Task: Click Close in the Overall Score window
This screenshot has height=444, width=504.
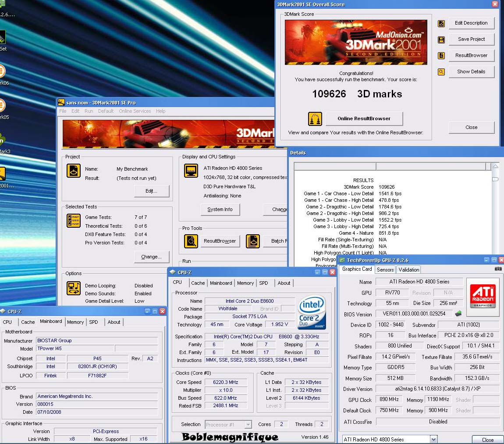Action: click(x=471, y=127)
